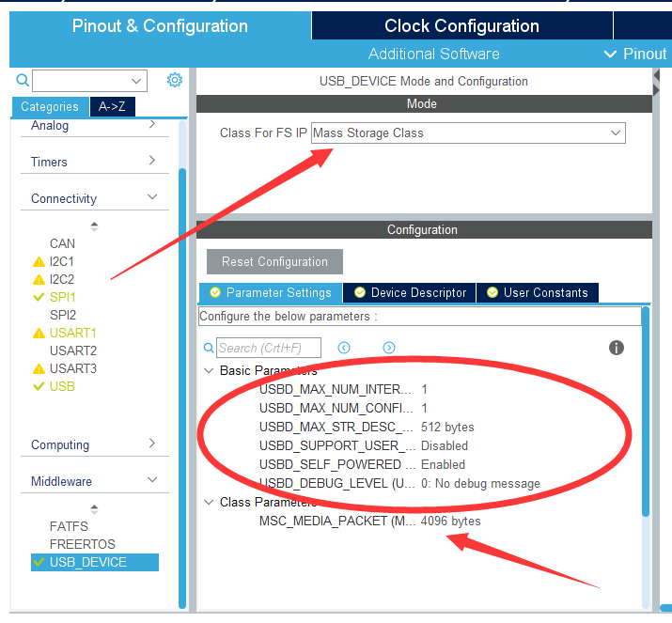Switch to Pinout & Configuration tab

tap(160, 25)
